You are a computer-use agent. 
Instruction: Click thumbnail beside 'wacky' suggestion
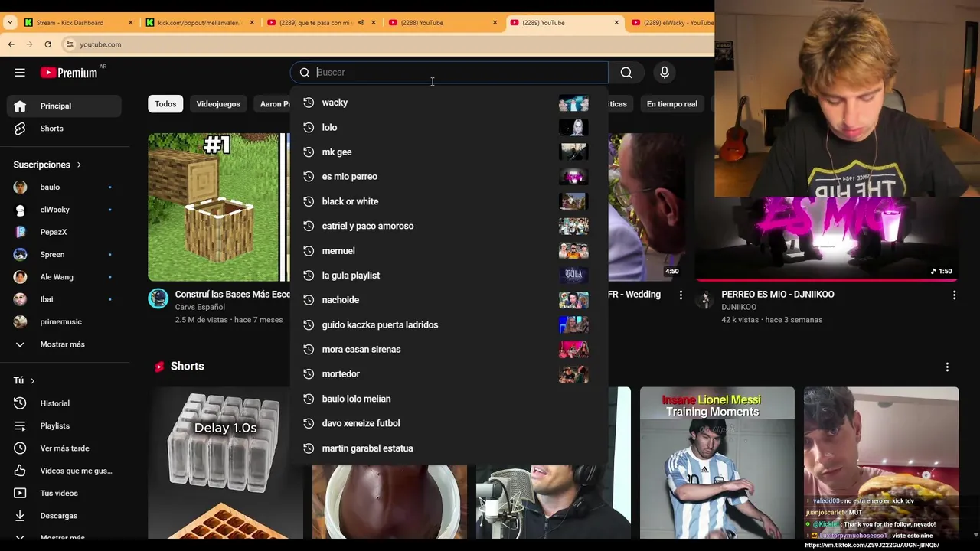point(573,103)
